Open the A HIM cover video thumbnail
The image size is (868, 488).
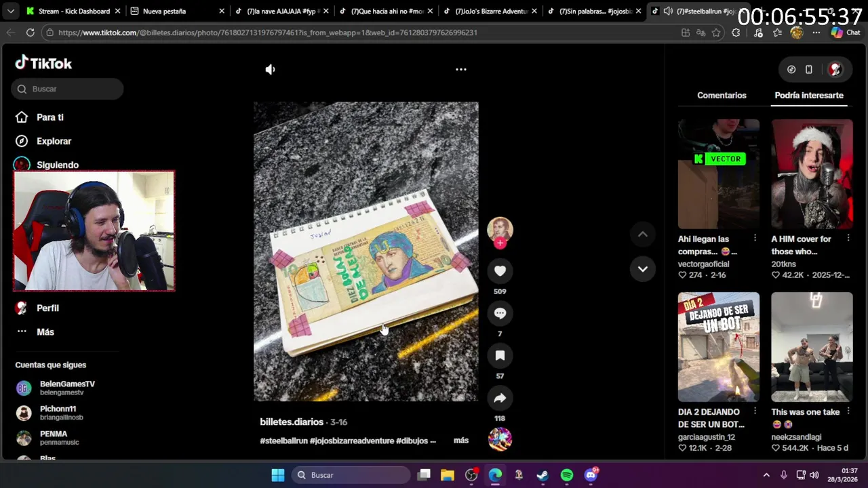coord(812,174)
